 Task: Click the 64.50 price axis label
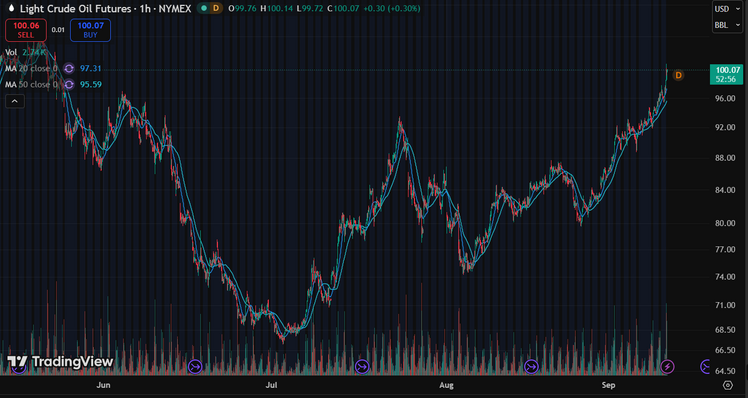[724, 371]
